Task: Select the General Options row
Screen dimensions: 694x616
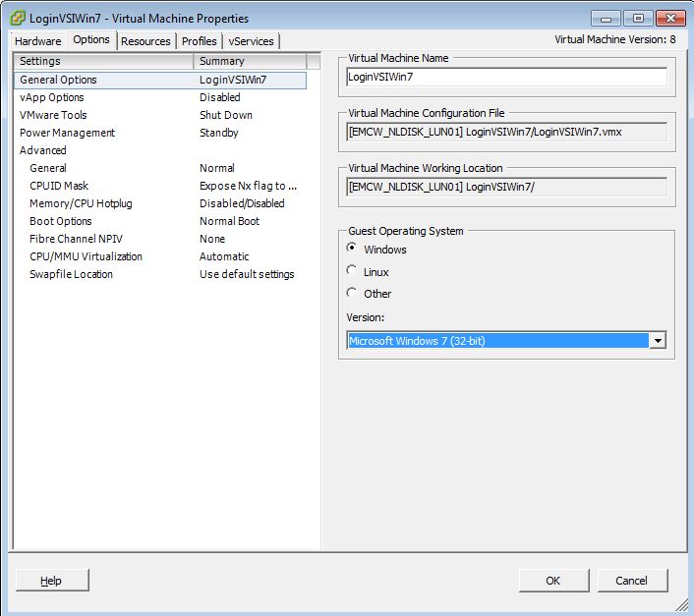Action: (x=160, y=80)
